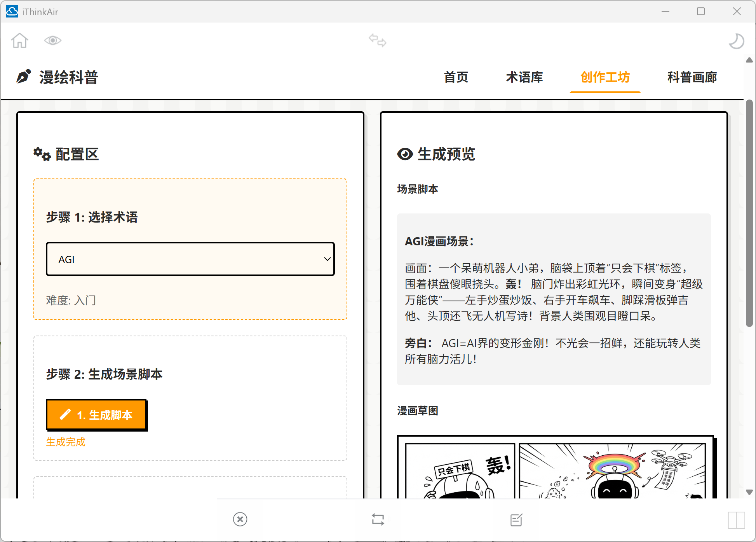Screen dimensions: 756x542
Task: Click the comic sketch thumbnail
Action: 556,467
